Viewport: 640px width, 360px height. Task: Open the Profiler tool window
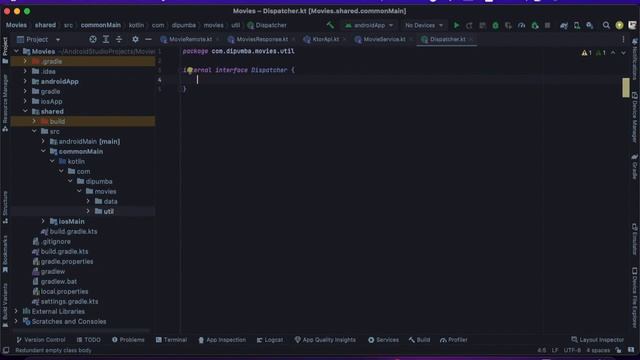453,340
